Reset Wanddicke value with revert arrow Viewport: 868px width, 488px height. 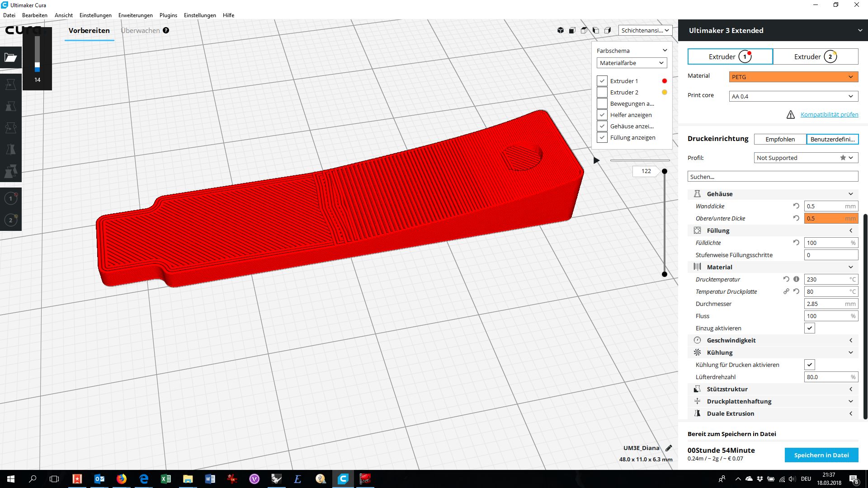click(x=796, y=206)
